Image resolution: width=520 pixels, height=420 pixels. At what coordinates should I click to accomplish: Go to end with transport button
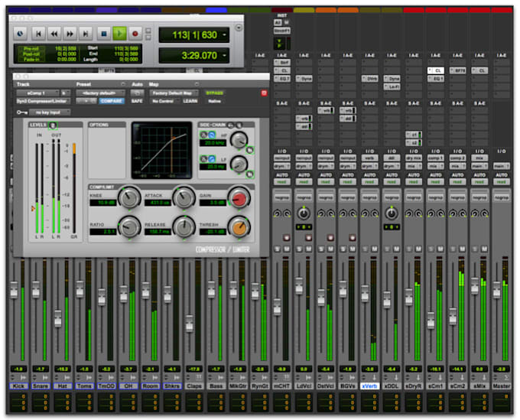[x=85, y=34]
